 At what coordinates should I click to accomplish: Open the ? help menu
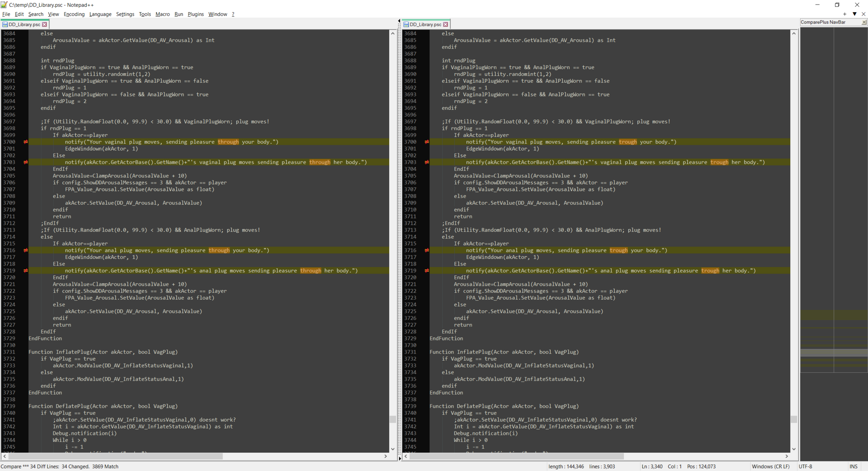[x=233, y=14]
